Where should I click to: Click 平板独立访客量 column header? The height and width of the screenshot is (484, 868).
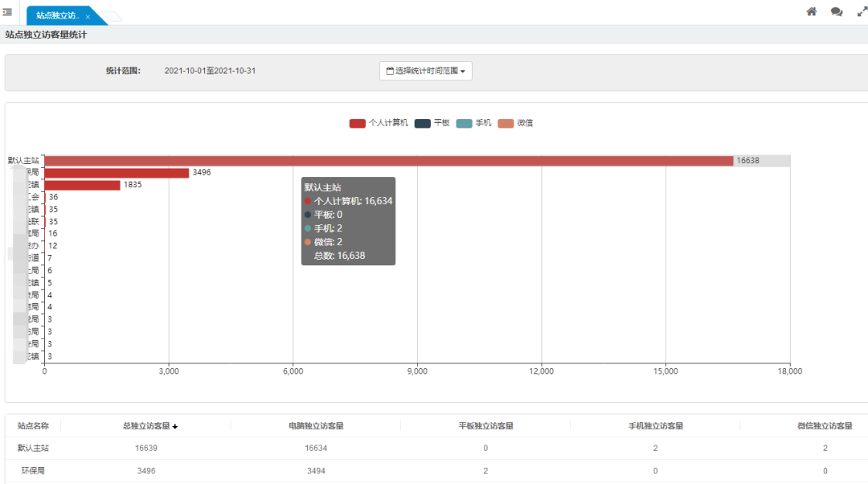[x=485, y=425]
